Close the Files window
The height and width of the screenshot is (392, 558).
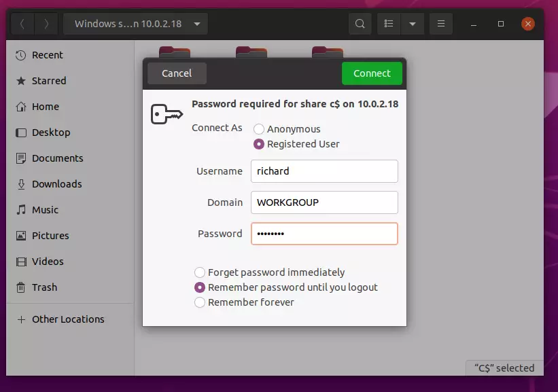pyautogui.click(x=527, y=24)
